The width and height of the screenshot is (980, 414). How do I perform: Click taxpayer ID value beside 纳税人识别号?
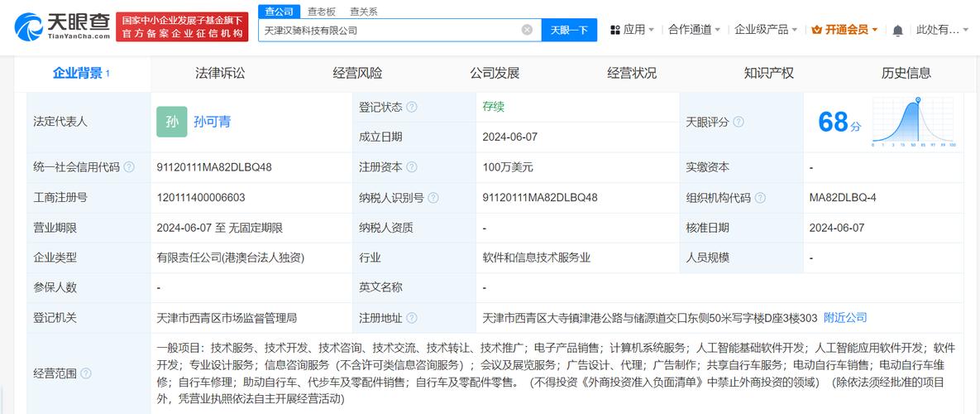540,198
